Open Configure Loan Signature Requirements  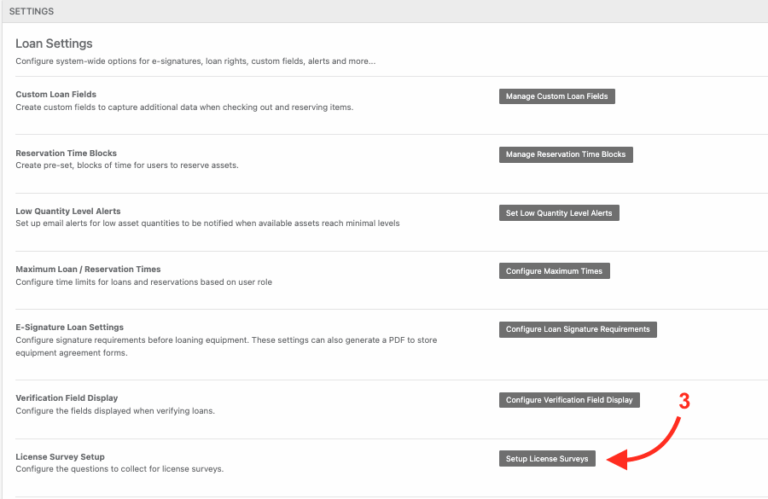click(x=577, y=329)
